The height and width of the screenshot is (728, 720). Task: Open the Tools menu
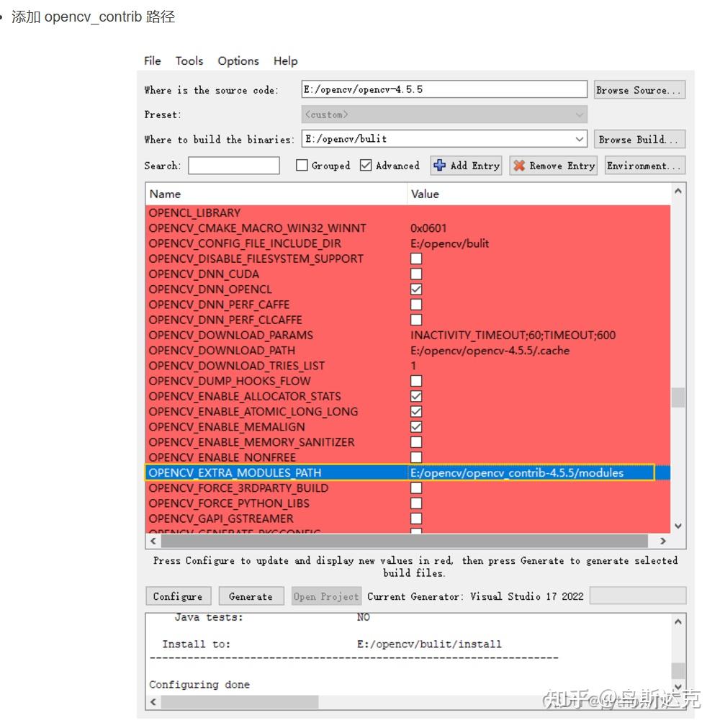tap(189, 61)
